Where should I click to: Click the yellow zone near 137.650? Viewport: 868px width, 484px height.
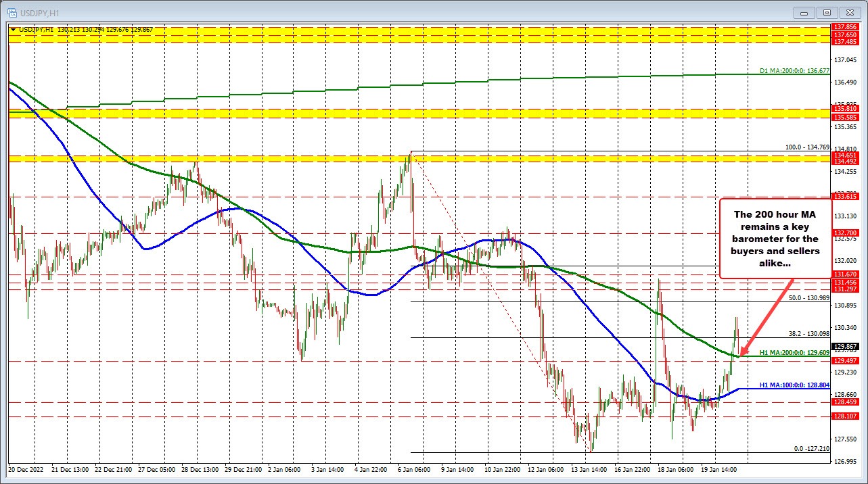click(x=406, y=37)
